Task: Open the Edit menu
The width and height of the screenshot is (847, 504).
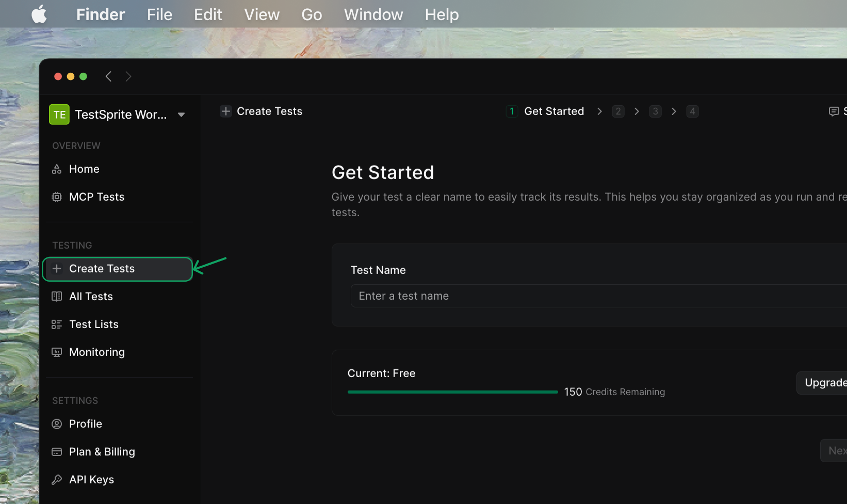Action: point(208,14)
